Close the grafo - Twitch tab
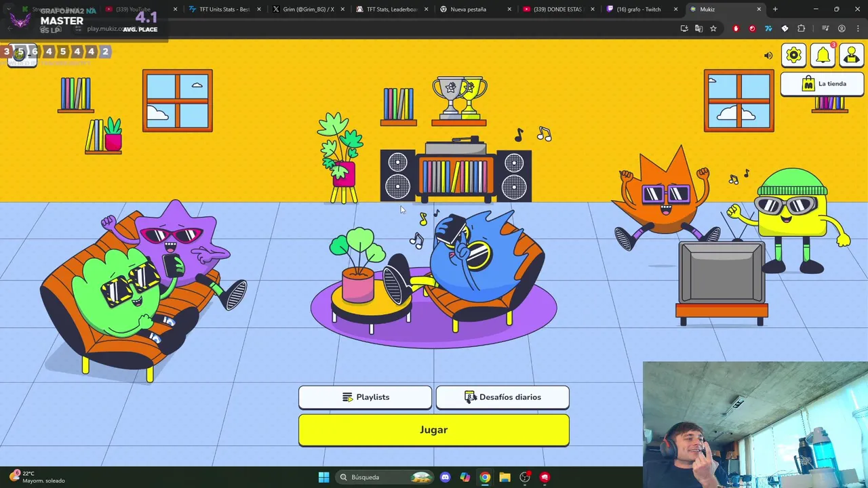Screen dimensions: 868x488 [x=675, y=9]
